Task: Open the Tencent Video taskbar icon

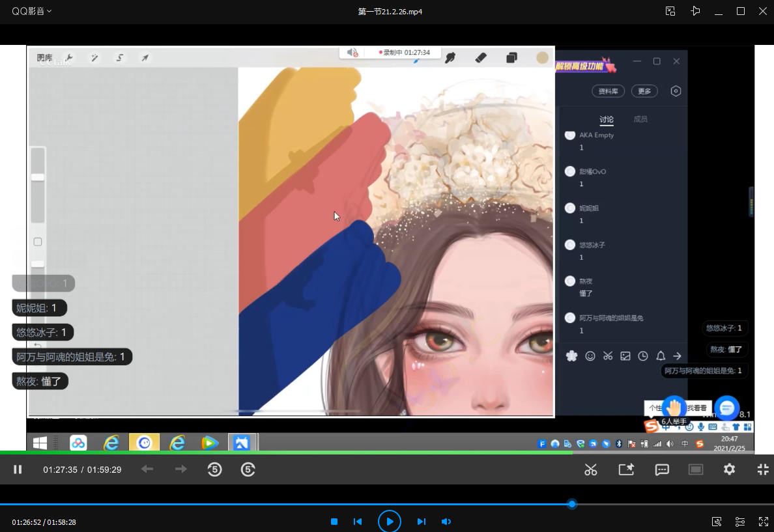Action: click(x=209, y=443)
